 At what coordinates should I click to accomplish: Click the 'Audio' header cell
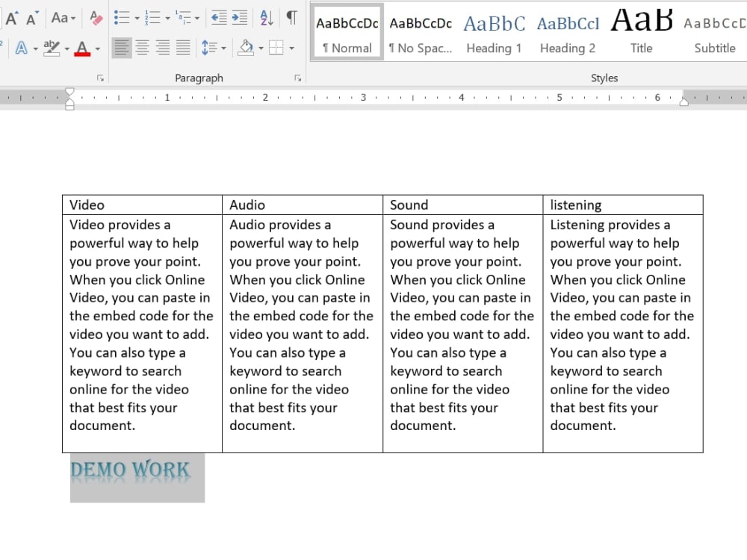[x=303, y=205]
